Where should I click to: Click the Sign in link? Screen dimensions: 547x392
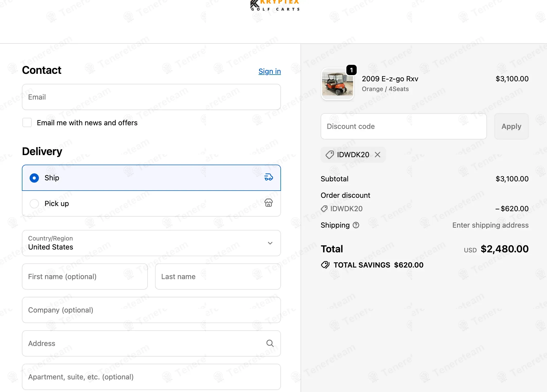(x=270, y=71)
